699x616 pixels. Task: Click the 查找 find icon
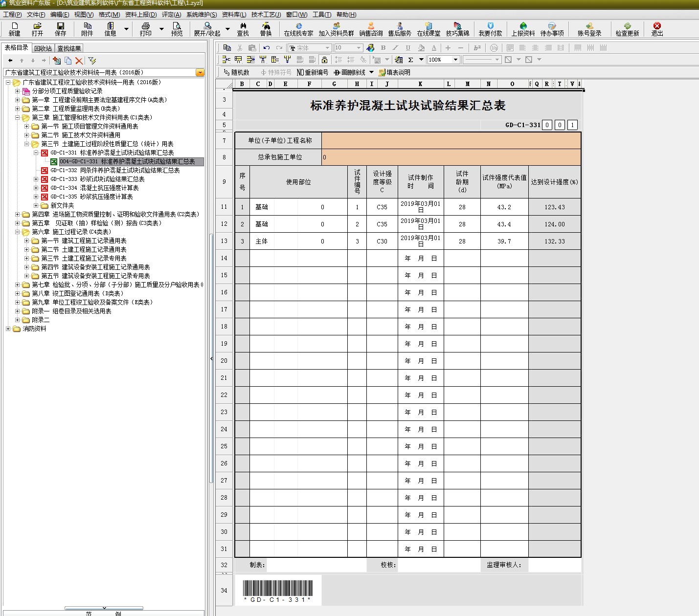coord(243,29)
